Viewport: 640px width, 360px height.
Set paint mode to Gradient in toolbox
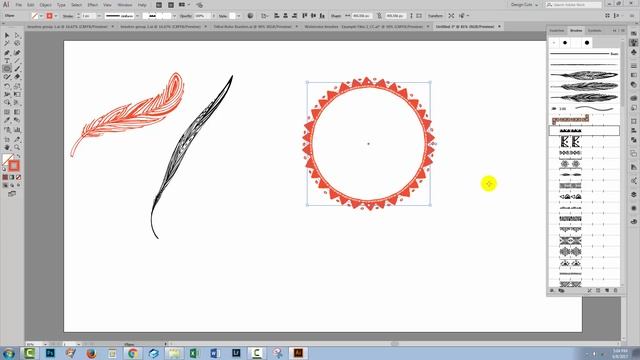(12, 177)
